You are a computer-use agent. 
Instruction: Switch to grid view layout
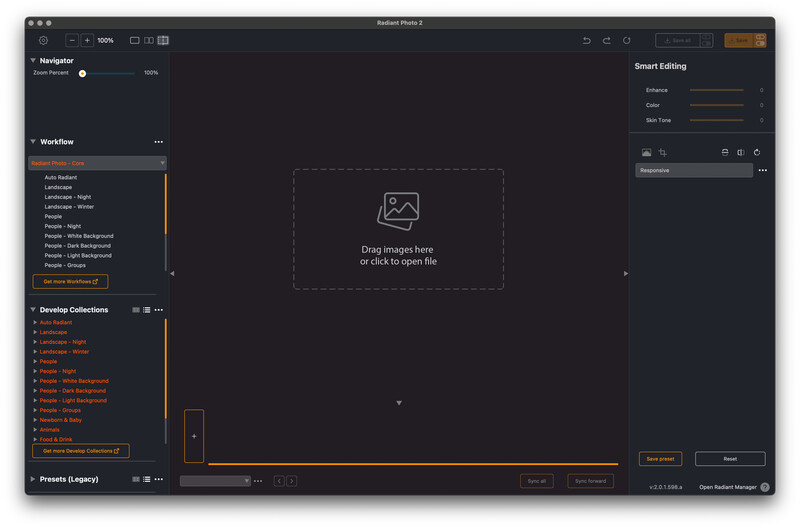163,40
